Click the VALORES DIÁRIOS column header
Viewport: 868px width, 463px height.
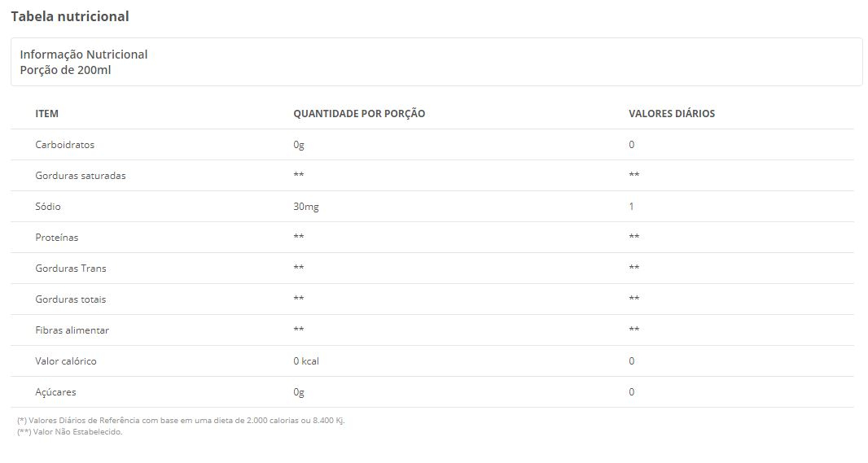(x=672, y=113)
